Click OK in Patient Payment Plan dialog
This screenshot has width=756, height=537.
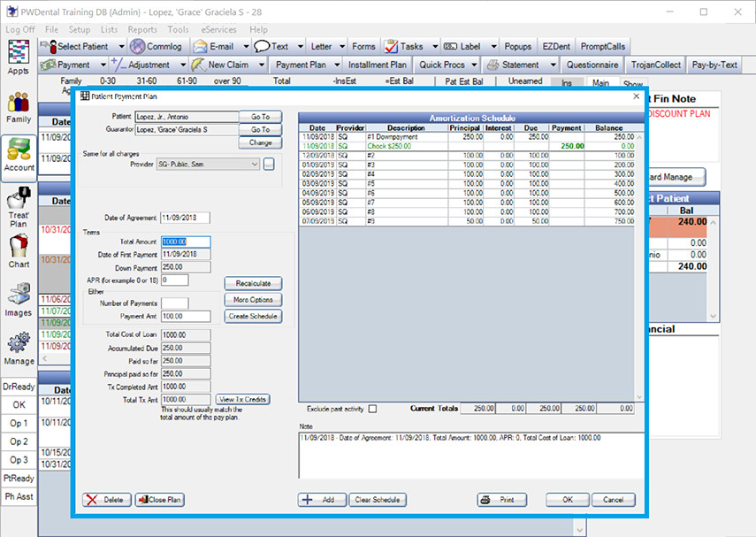click(568, 500)
